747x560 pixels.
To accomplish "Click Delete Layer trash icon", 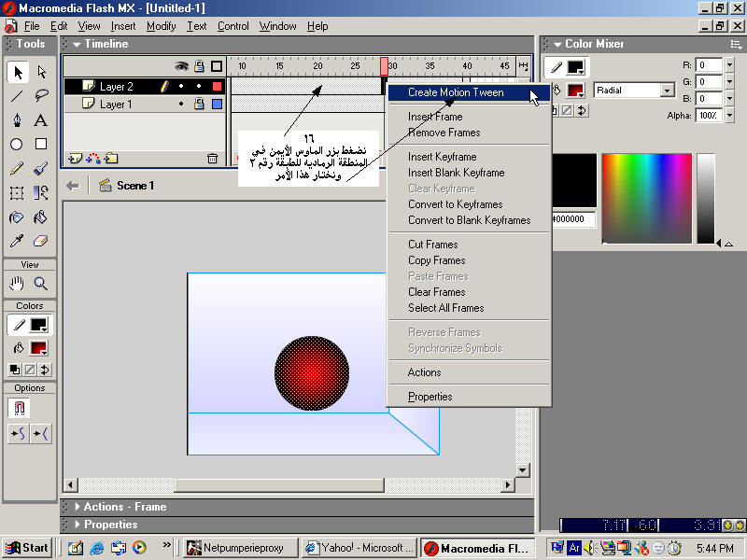I will coord(213,158).
